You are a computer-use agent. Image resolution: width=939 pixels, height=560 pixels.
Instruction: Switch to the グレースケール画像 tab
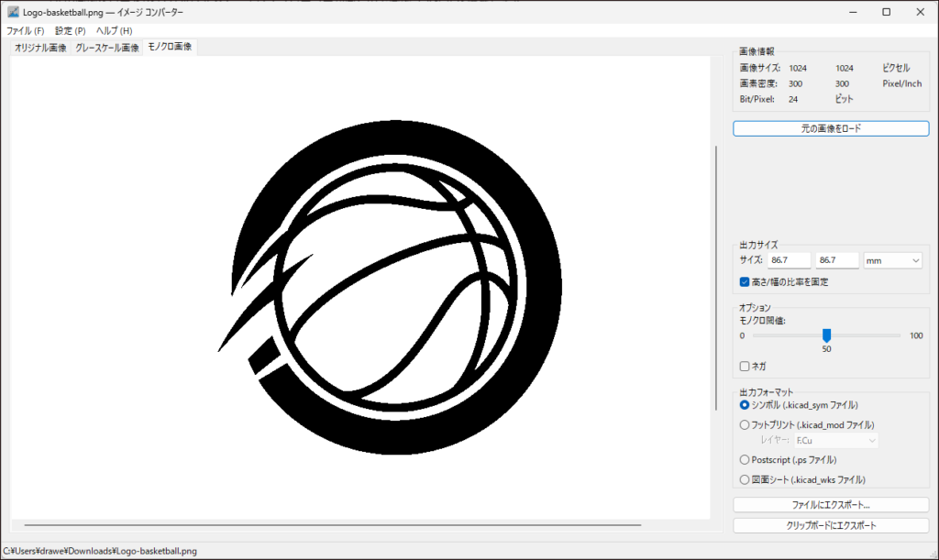pyautogui.click(x=106, y=48)
